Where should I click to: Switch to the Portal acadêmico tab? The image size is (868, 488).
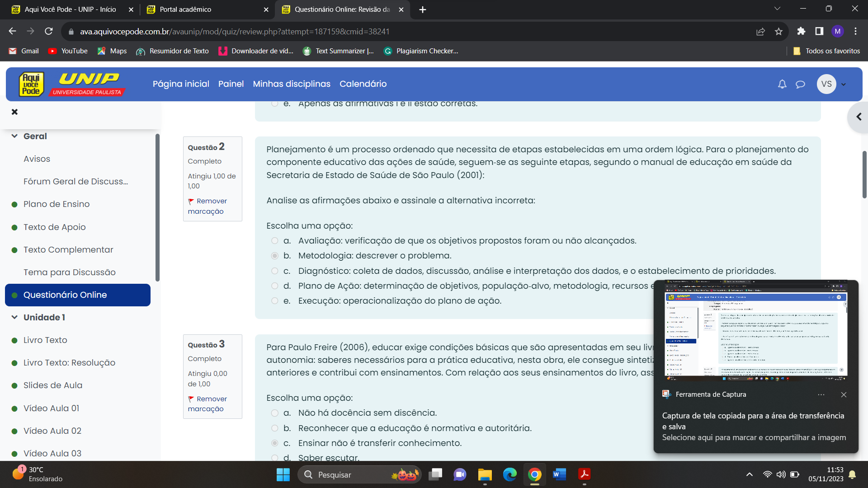185,9
